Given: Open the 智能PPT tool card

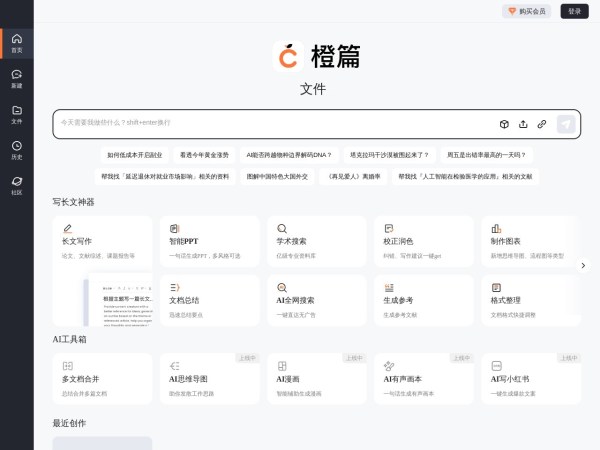Looking at the screenshot, I should [x=209, y=240].
